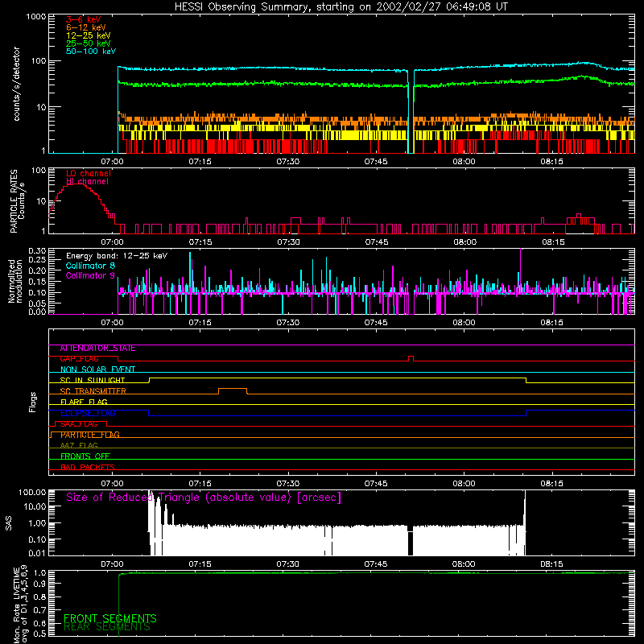Click the GAP_FLAG bump near 07:50

(x=411, y=358)
